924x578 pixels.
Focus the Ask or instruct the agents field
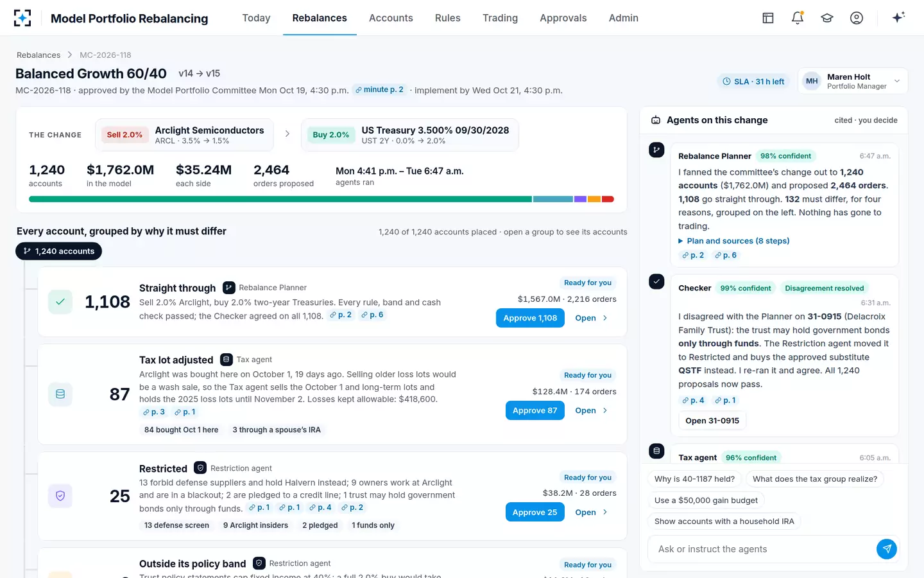(x=762, y=549)
